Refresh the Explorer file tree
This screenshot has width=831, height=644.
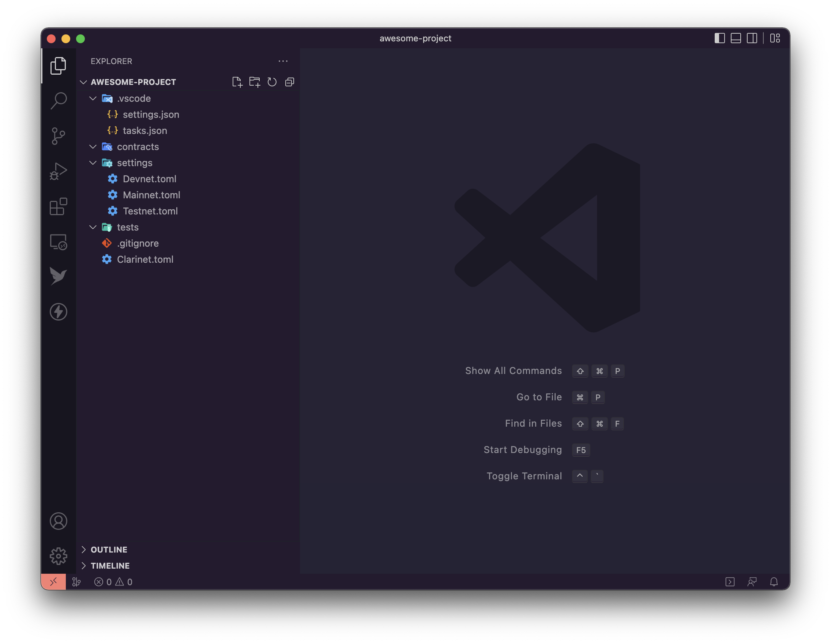coord(272,82)
